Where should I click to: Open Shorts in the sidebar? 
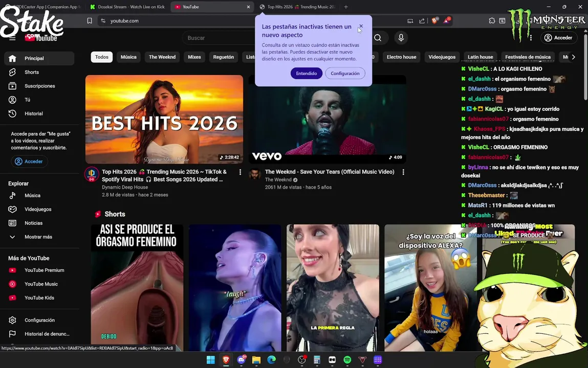click(x=39, y=72)
